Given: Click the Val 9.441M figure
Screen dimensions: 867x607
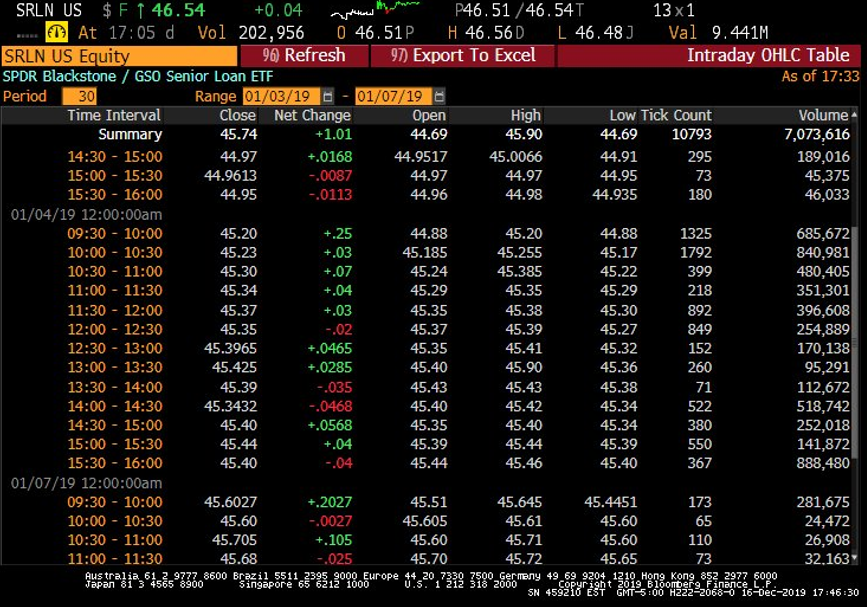Looking at the screenshot, I should (740, 33).
